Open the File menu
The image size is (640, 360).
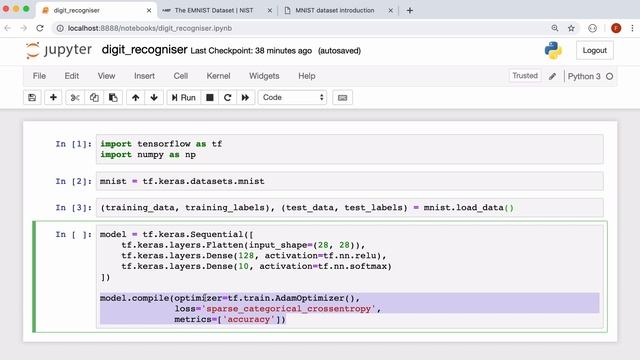(x=39, y=76)
